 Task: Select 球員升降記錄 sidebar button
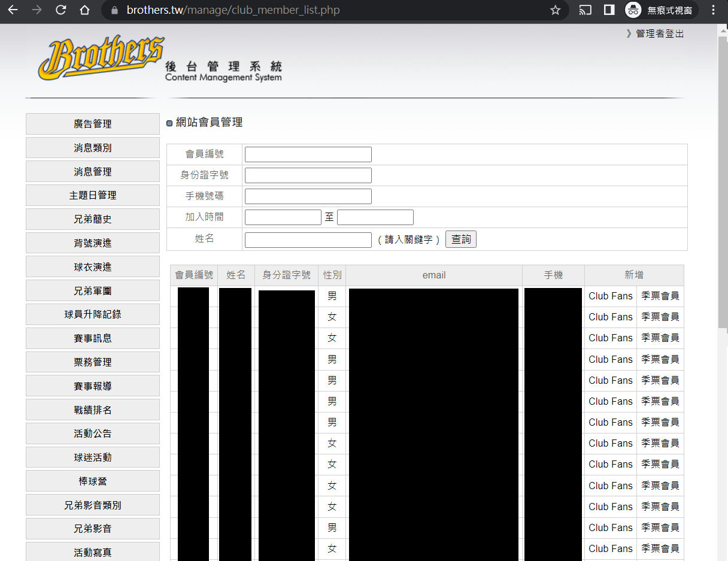pos(93,314)
